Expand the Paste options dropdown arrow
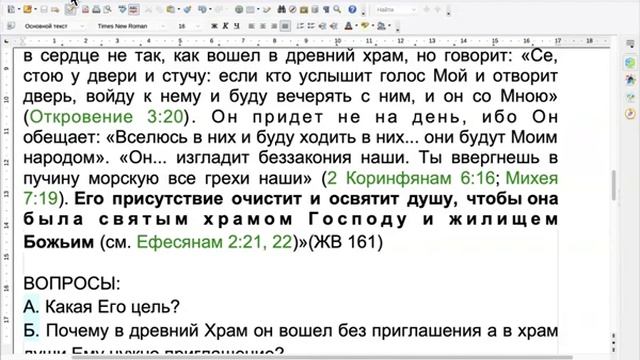The height and width of the screenshot is (360, 640). [179, 9]
